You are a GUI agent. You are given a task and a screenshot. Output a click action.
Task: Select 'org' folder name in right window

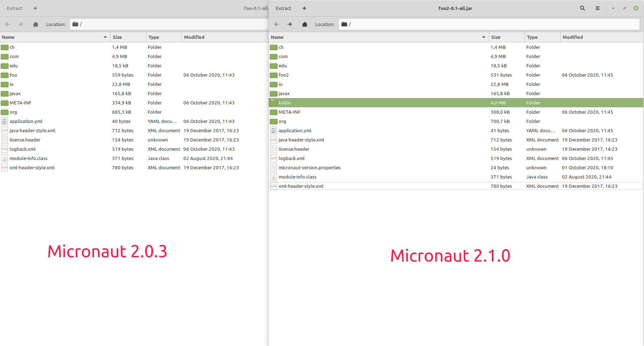coord(282,121)
